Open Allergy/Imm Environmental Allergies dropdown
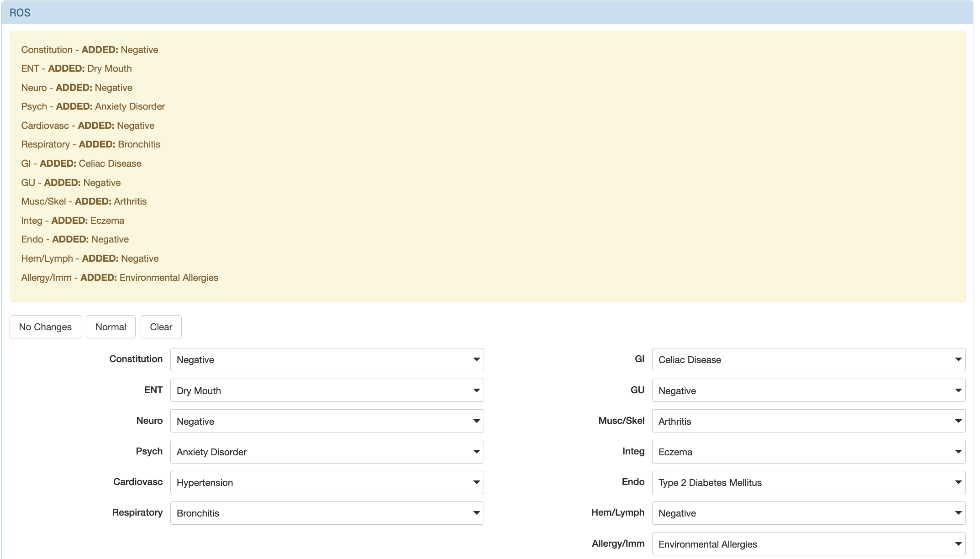 pyautogui.click(x=808, y=544)
